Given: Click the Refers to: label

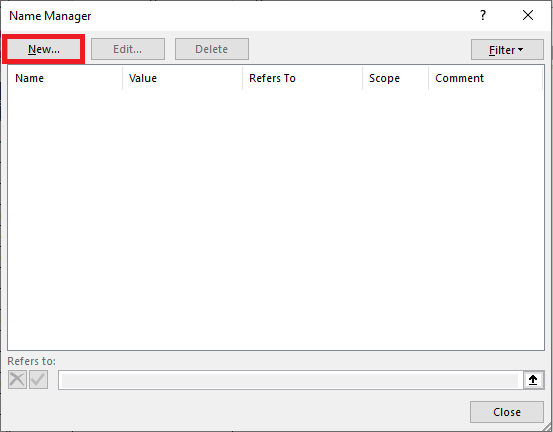Looking at the screenshot, I should click(31, 361).
